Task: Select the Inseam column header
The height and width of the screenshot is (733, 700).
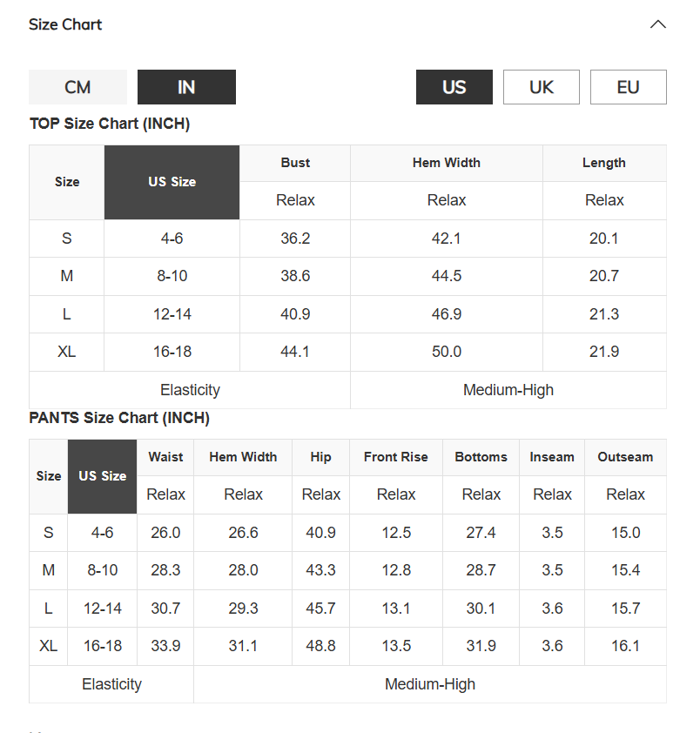Action: pyautogui.click(x=552, y=457)
